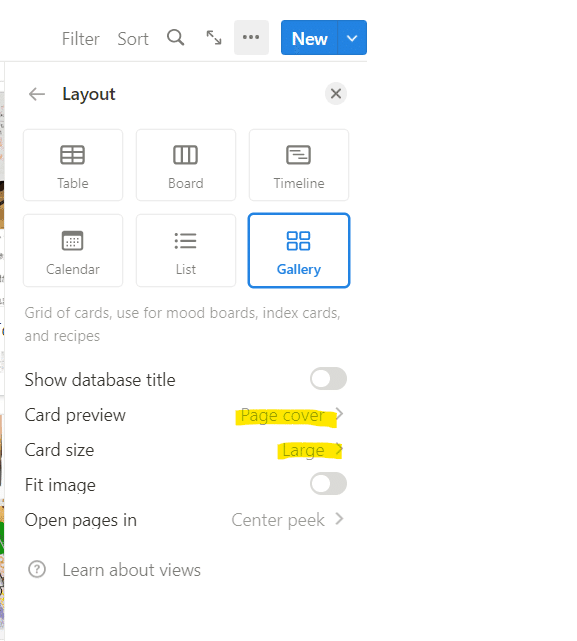Select the Gallery layout
Screen dimensions: 577x641
299,251
